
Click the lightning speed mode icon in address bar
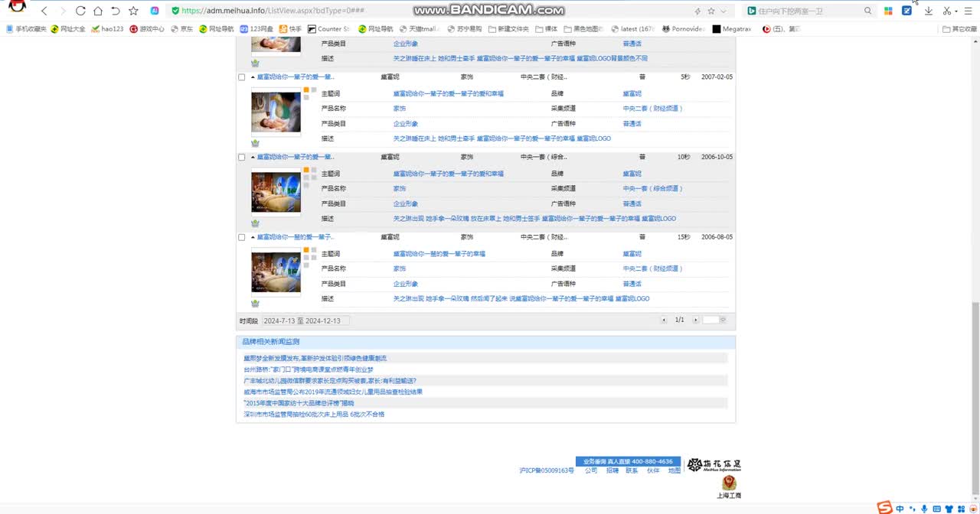697,11
